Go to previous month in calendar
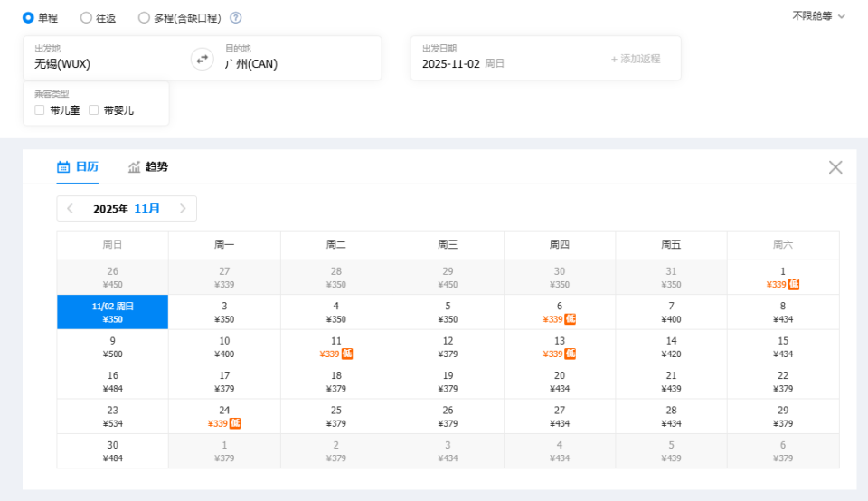The image size is (868, 501). 71,209
